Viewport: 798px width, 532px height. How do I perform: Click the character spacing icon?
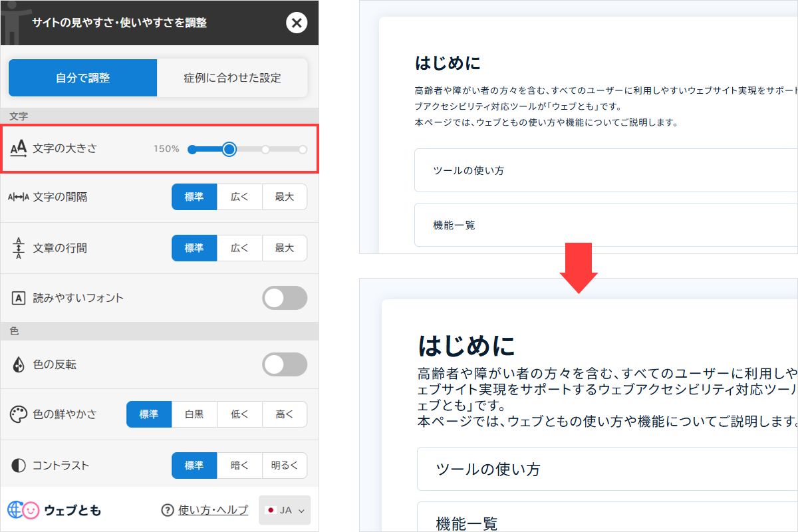pos(19,197)
